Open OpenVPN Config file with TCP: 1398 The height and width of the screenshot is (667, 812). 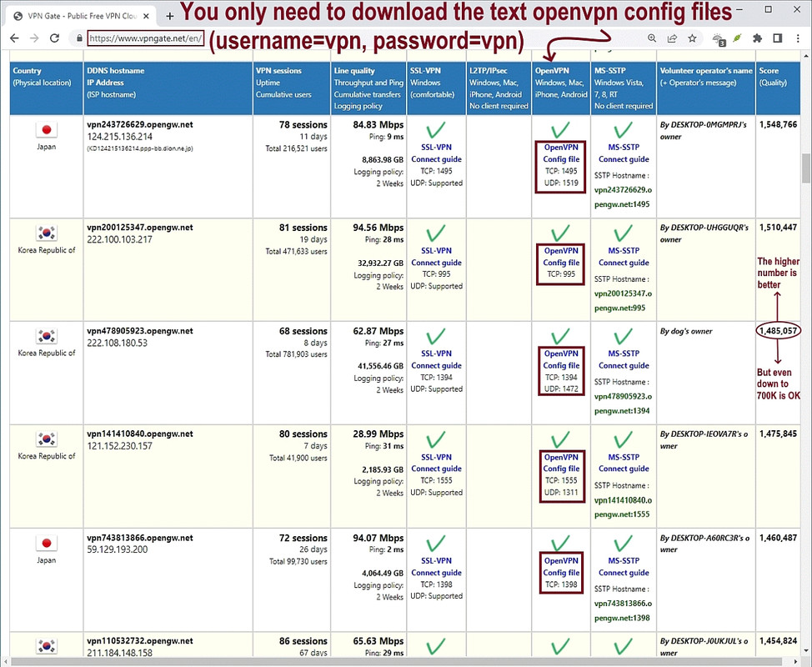click(x=561, y=567)
